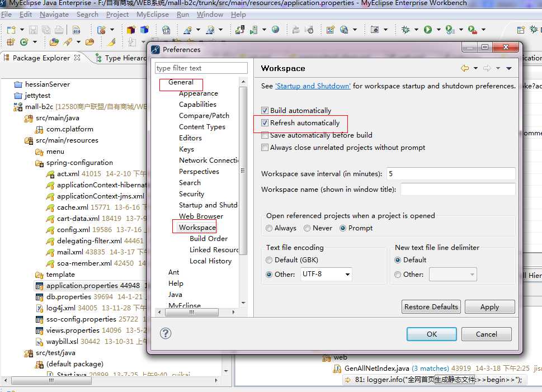This screenshot has height=392, width=542.
Task: Select Workspace in preferences tree
Action: coord(197,228)
